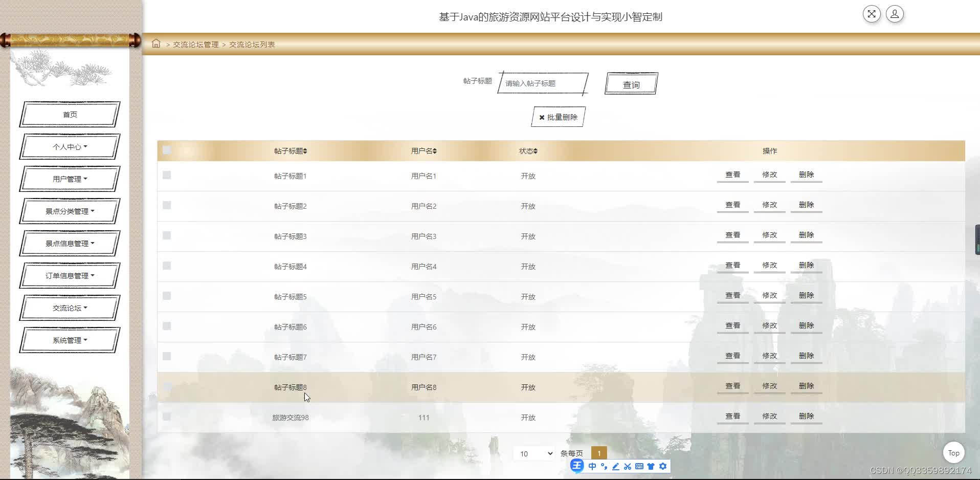
Task: Click the home icon in breadcrumb
Action: pyautogui.click(x=156, y=43)
